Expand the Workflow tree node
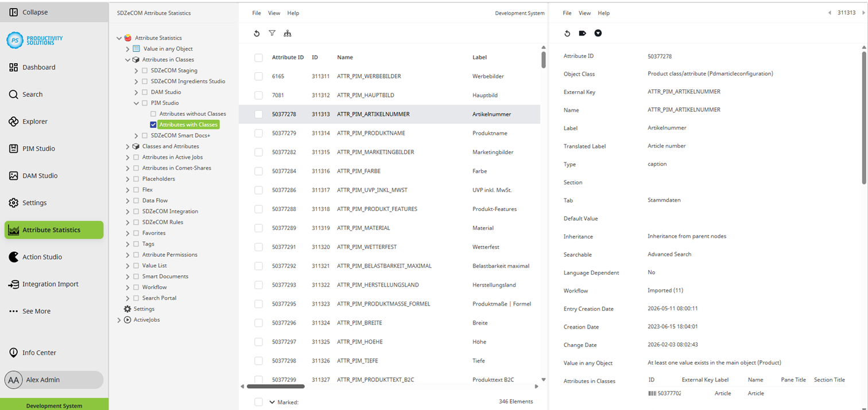 click(x=128, y=287)
